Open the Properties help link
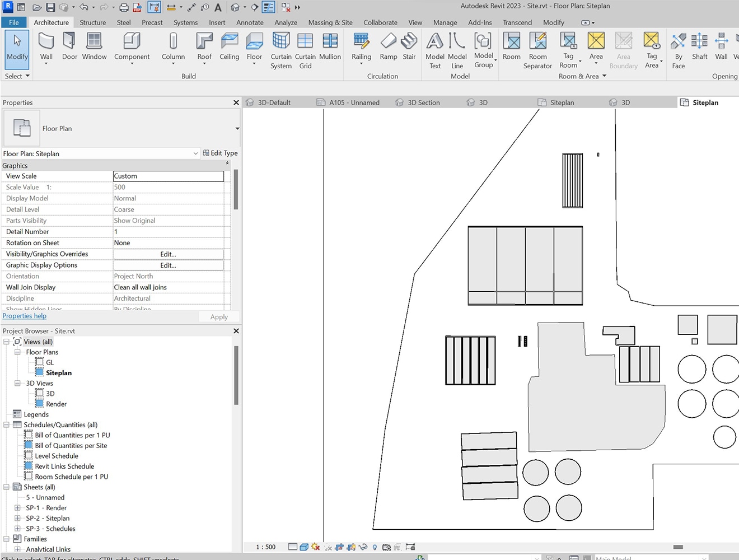739x560 pixels. [x=24, y=315]
